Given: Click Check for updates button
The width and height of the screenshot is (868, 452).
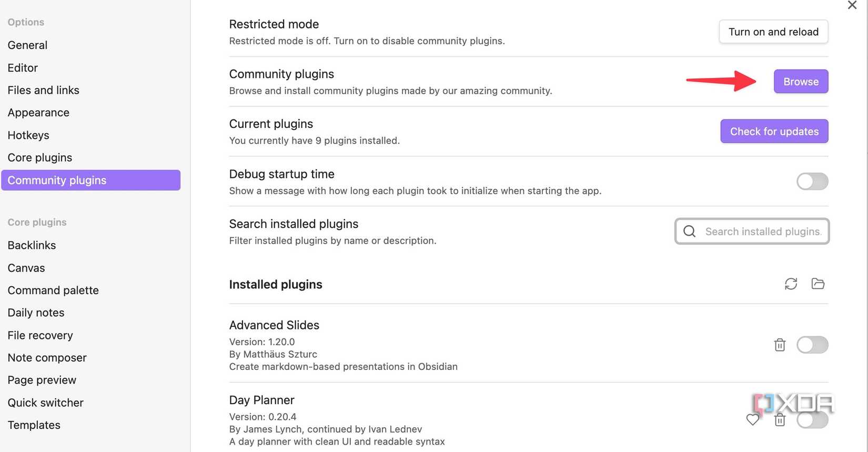Looking at the screenshot, I should (x=774, y=132).
